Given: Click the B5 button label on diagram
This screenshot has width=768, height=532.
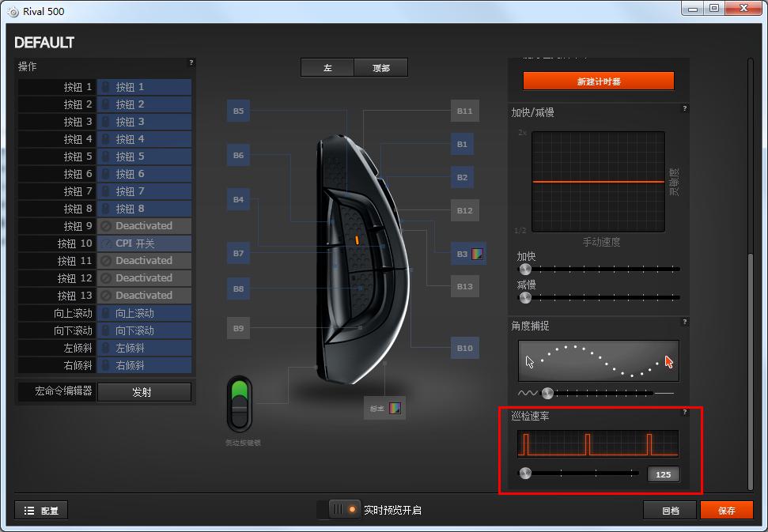Looking at the screenshot, I should pyautogui.click(x=238, y=111).
